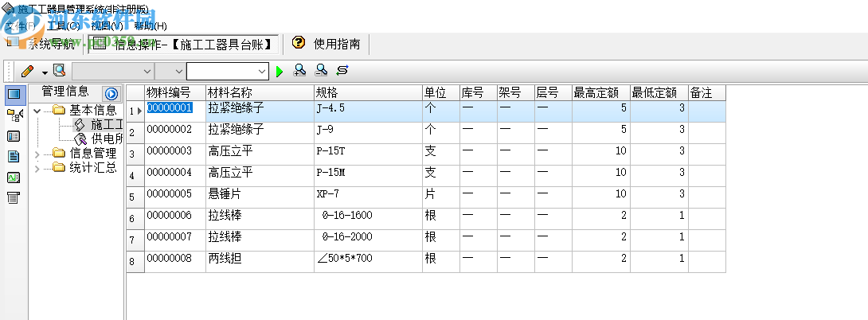868x320 pixels.
Task: Select row header number 5
Action: pyautogui.click(x=135, y=197)
